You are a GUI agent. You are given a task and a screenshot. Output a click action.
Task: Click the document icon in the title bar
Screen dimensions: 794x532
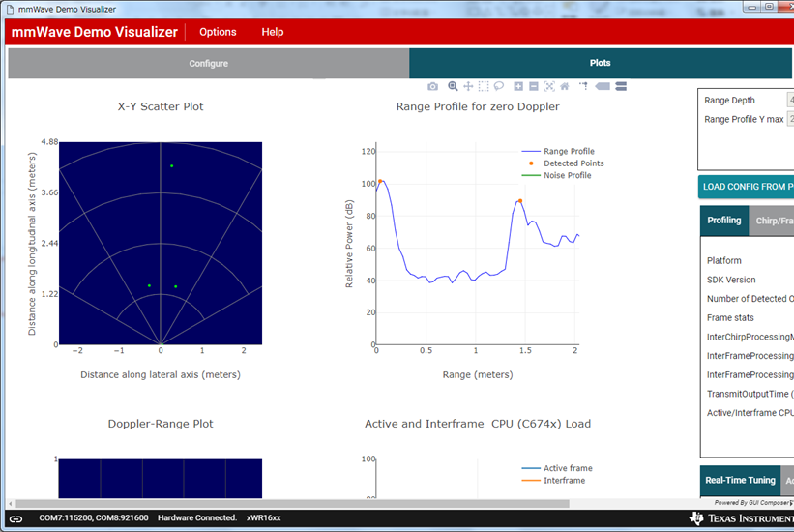coord(10,9)
